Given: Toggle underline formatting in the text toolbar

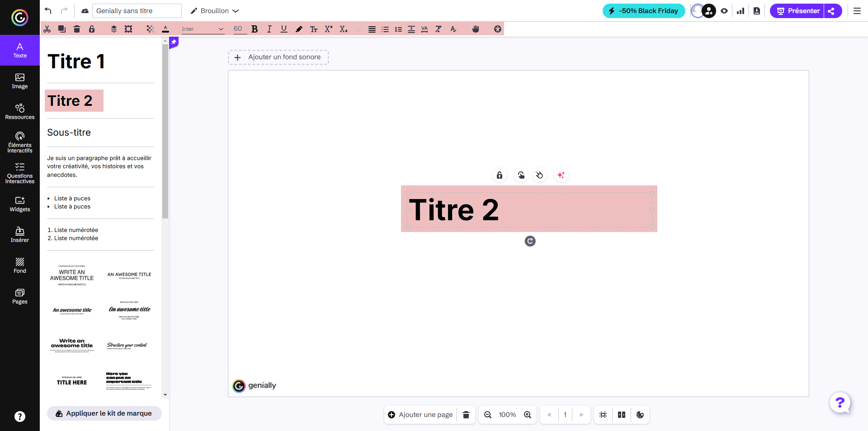Looking at the screenshot, I should (283, 28).
